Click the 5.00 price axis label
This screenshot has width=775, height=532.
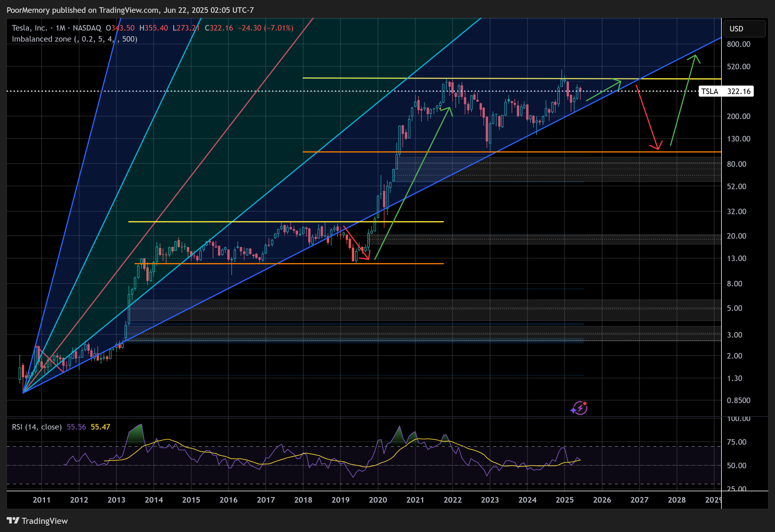735,308
